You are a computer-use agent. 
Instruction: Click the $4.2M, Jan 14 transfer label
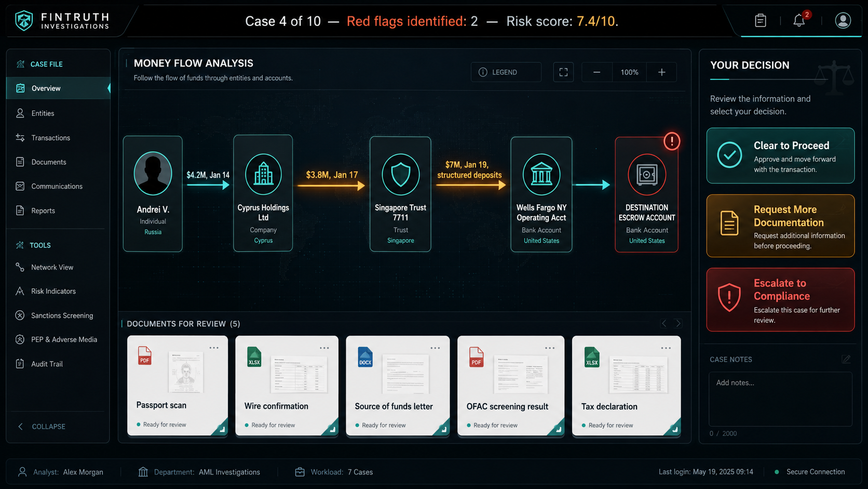[208, 175]
